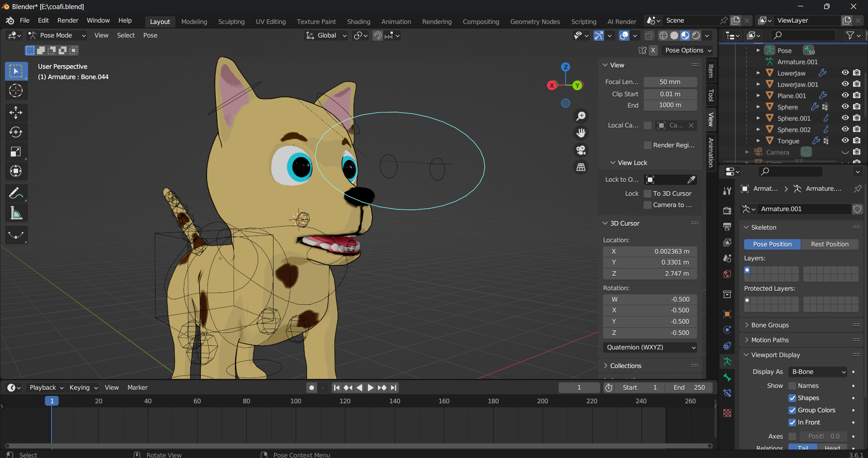
Task: Click the 3D Cursor Location X field
Action: (x=650, y=251)
